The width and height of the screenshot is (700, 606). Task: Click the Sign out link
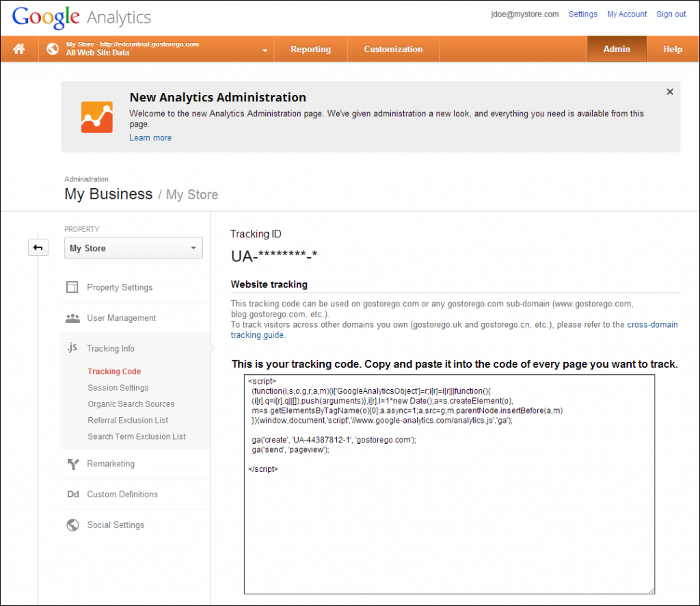click(671, 14)
